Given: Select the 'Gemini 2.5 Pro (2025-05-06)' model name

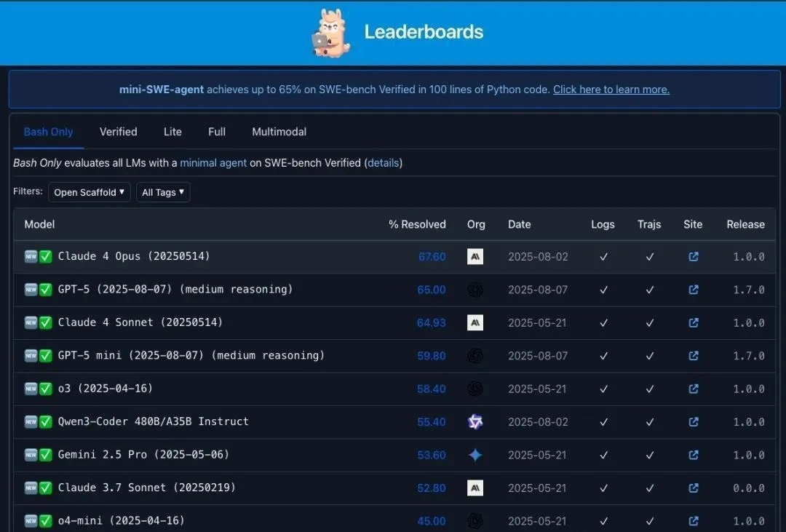Looking at the screenshot, I should pos(143,455).
